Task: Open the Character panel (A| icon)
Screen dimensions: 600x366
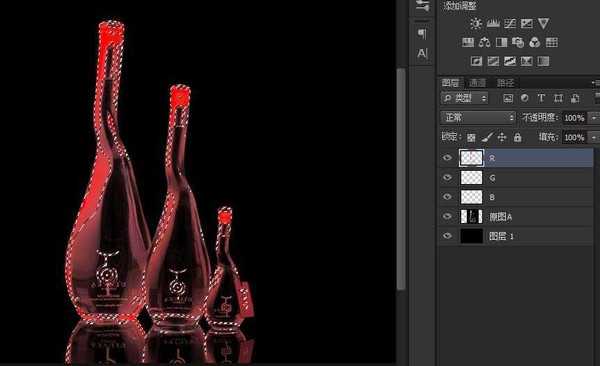Action: pyautogui.click(x=422, y=53)
